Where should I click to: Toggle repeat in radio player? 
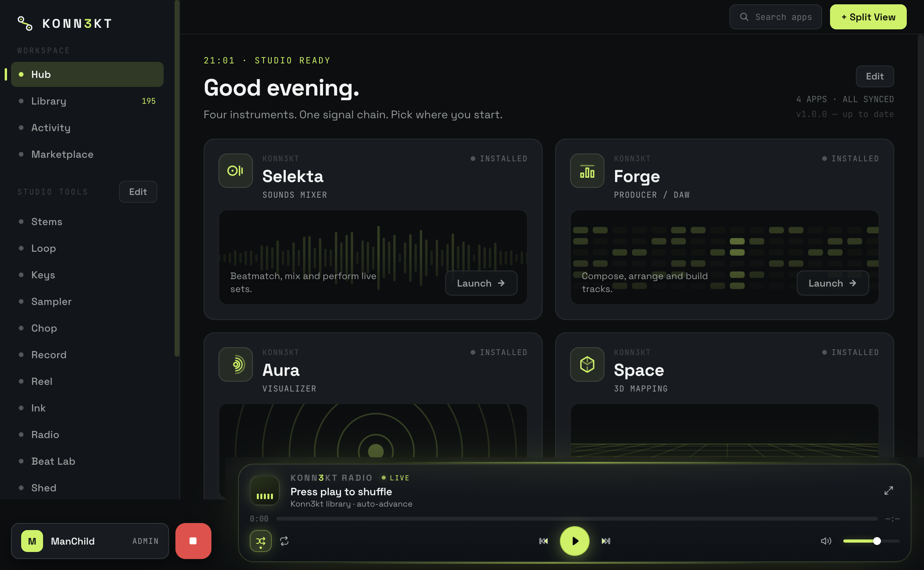tap(284, 541)
